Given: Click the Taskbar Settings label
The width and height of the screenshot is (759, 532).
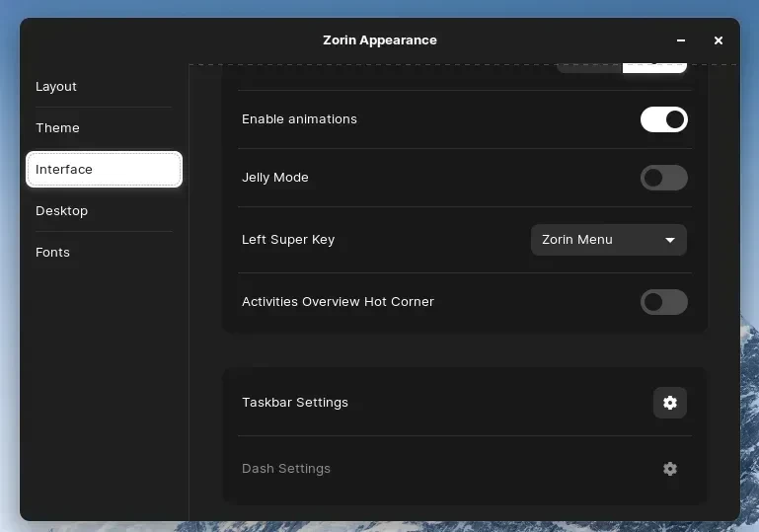Looking at the screenshot, I should [295, 403].
